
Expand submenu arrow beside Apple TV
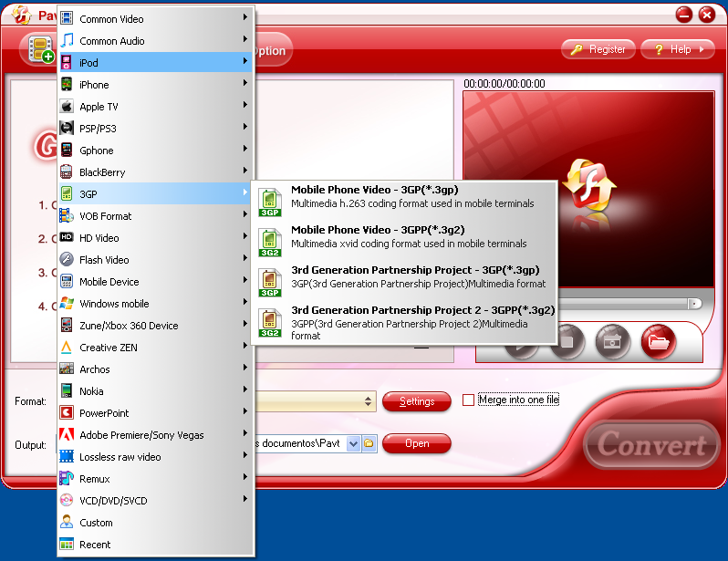tap(245, 105)
